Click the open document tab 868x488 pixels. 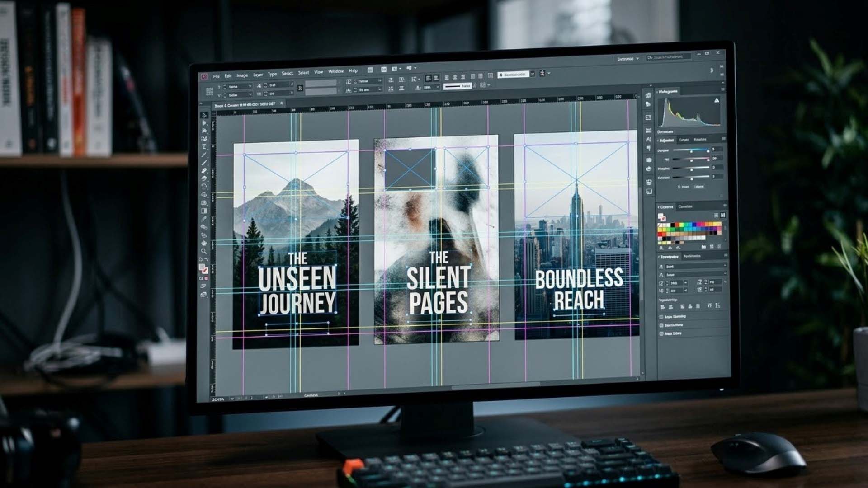click(x=245, y=104)
